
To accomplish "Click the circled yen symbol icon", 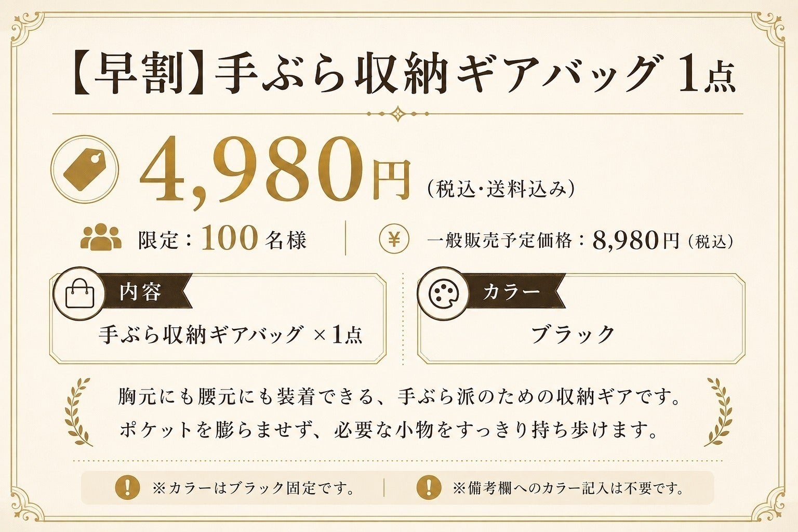I will pyautogui.click(x=394, y=239).
